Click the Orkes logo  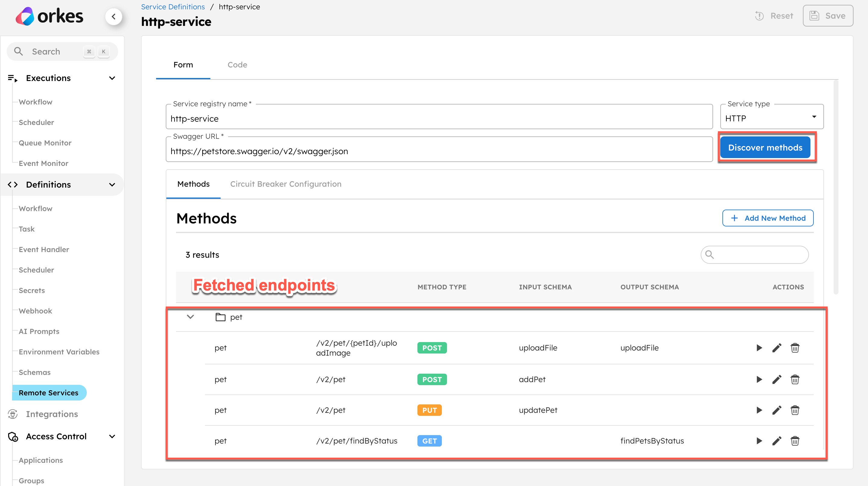click(49, 16)
